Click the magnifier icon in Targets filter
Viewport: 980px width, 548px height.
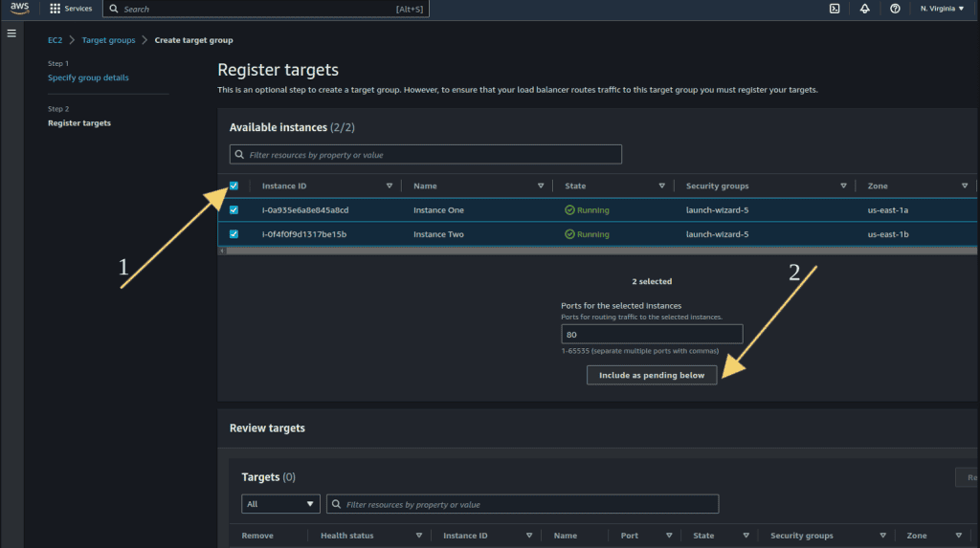[x=336, y=504]
